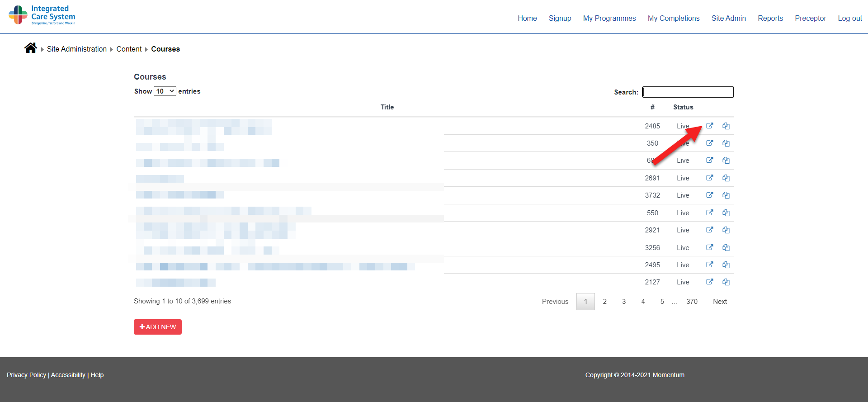
Task: Select page 1 in pagination
Action: tap(585, 302)
